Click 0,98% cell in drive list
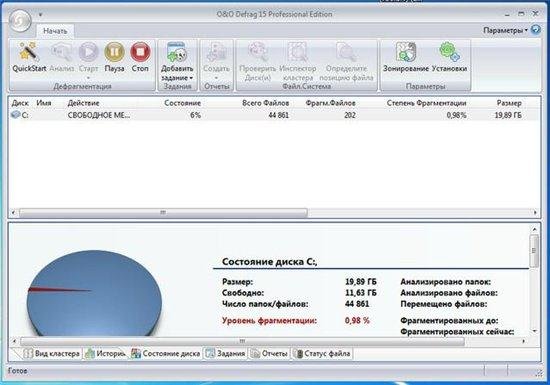The height and width of the screenshot is (385, 550). (x=456, y=115)
